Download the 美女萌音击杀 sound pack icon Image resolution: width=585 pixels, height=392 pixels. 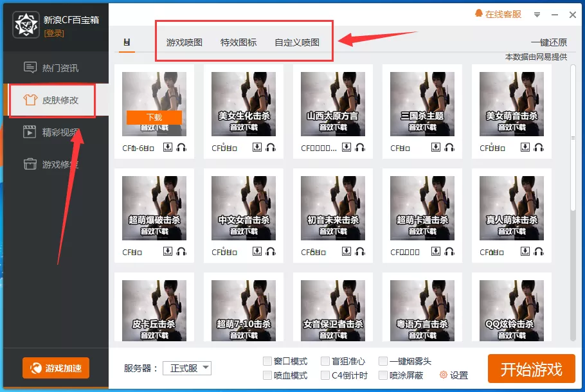click(525, 147)
